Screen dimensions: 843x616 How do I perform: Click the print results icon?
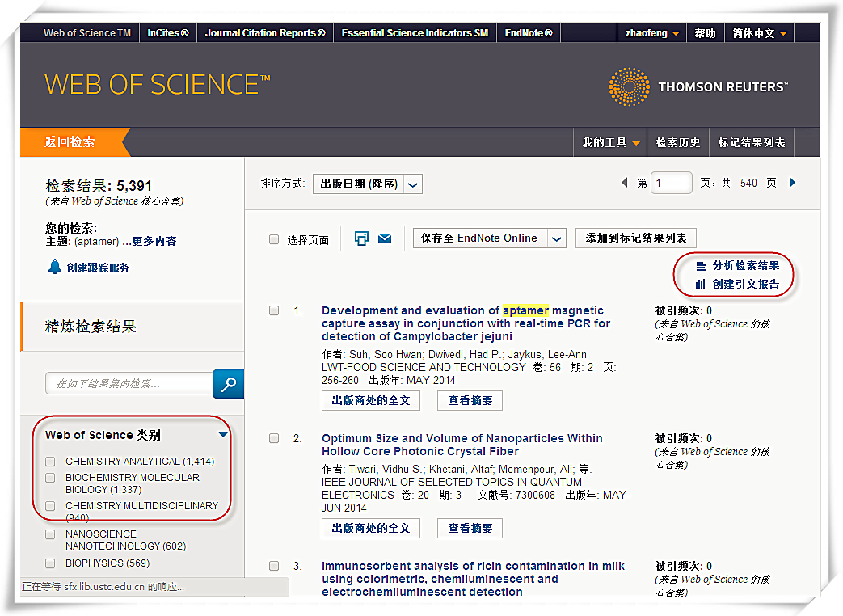[361, 238]
